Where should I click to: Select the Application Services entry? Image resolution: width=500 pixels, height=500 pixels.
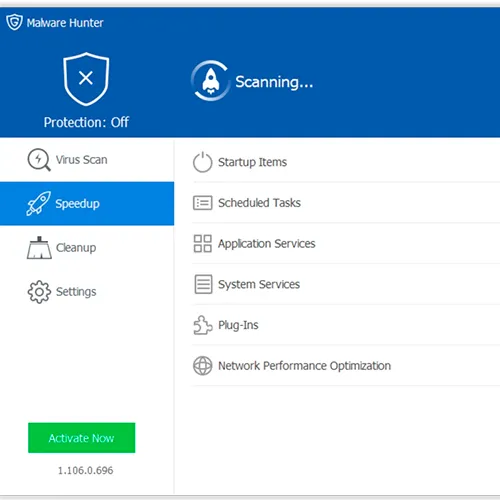pyautogui.click(x=346, y=243)
